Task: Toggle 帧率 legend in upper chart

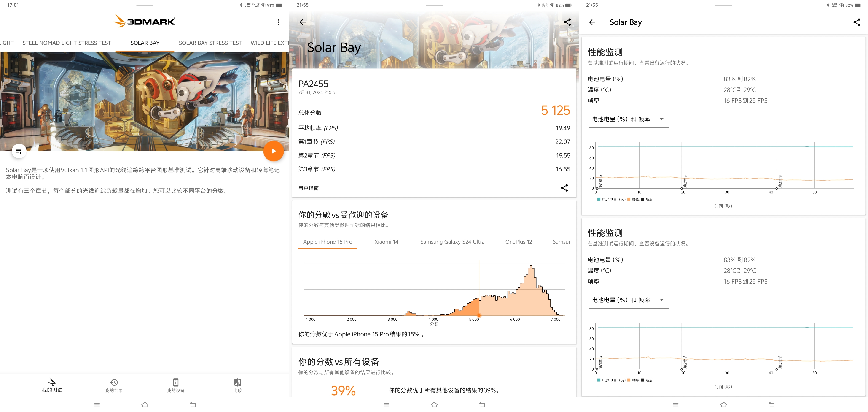Action: (x=634, y=199)
